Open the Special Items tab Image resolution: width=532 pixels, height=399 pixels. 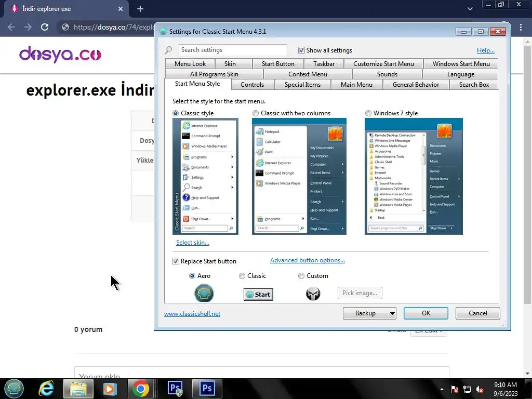click(302, 85)
